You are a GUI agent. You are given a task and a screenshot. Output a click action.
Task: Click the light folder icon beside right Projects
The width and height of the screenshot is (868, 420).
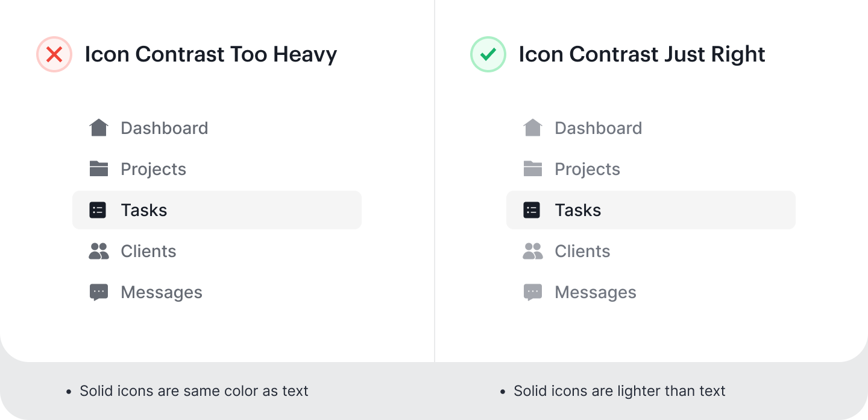point(532,169)
